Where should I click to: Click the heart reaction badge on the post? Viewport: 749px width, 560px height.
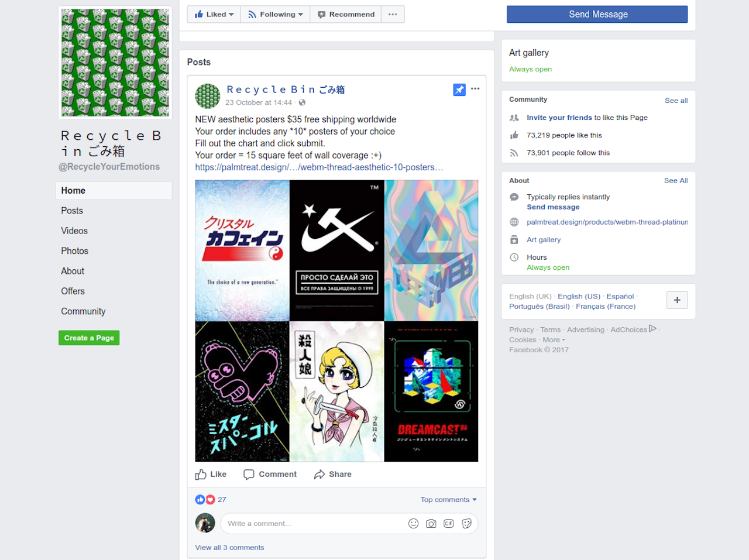pyautogui.click(x=210, y=499)
